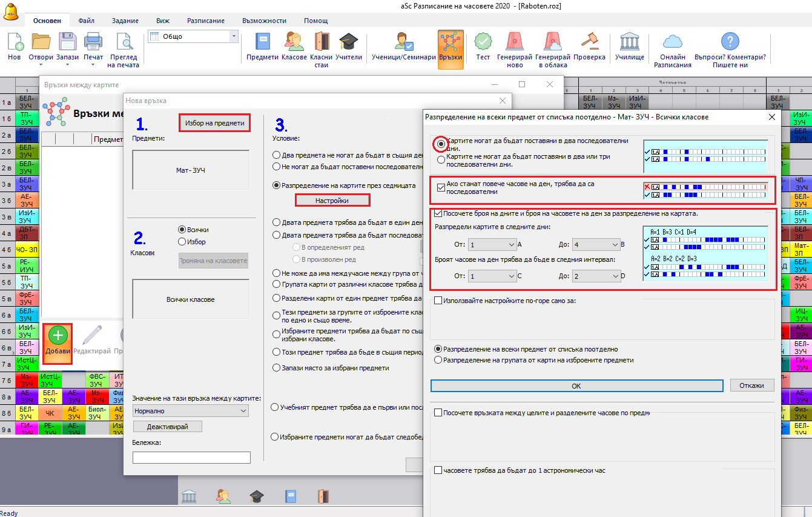Select 'Картите не могат да бъдат поставяни' radio option
The width and height of the screenshot is (812, 517).
[441, 160]
